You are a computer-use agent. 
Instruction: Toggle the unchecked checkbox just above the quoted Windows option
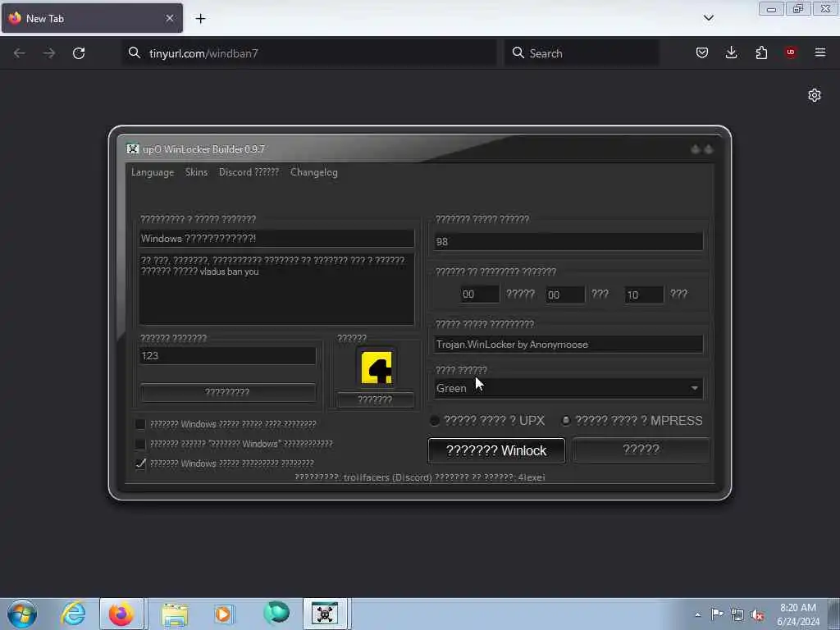pos(140,424)
